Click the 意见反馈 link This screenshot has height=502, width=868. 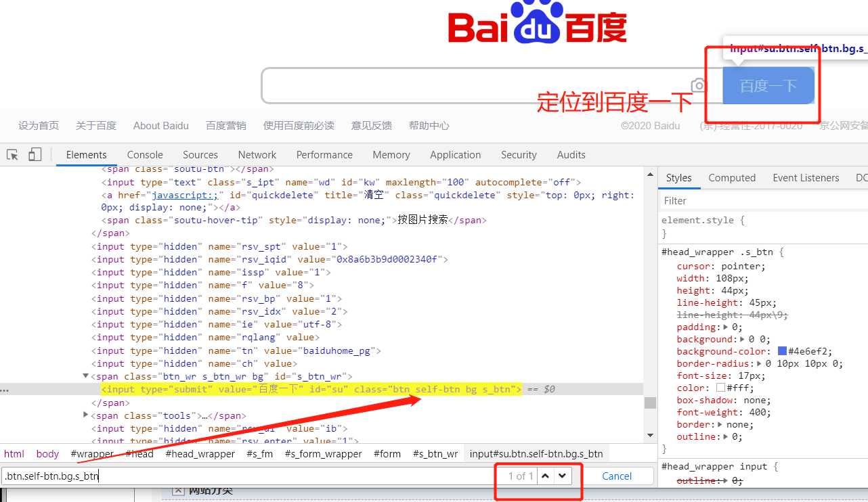point(372,126)
